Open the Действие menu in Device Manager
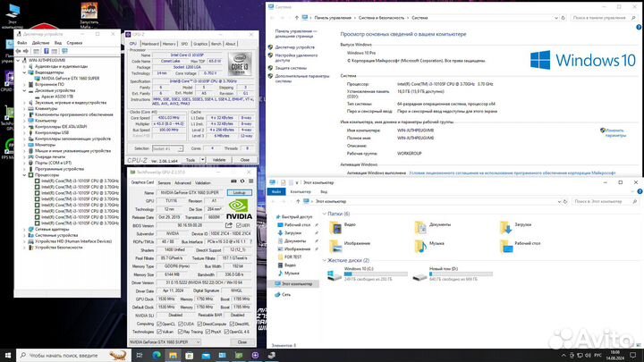Viewport: 644px width, 362px height. click(40, 43)
